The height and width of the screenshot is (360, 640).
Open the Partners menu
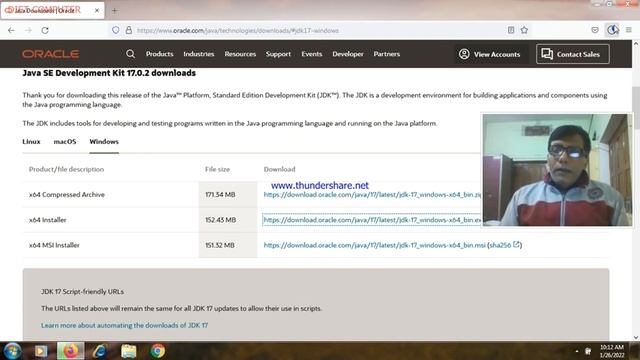[x=387, y=54]
